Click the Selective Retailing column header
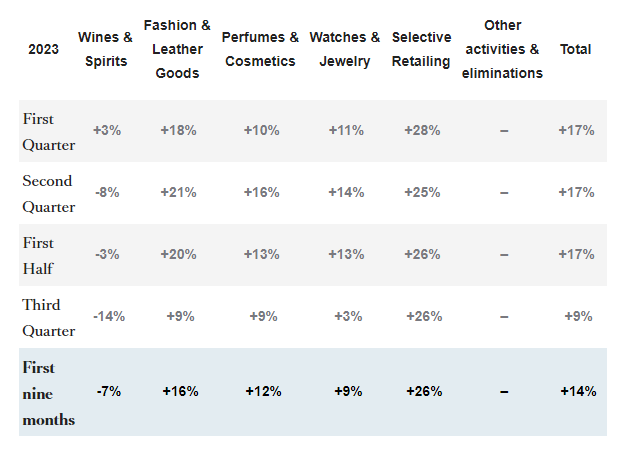 coord(421,49)
